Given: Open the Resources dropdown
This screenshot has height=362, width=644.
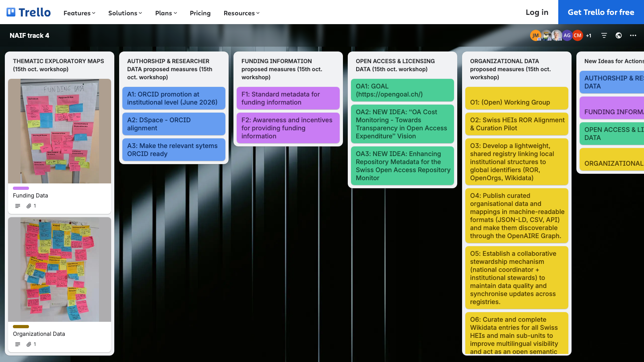Looking at the screenshot, I should pos(241,13).
